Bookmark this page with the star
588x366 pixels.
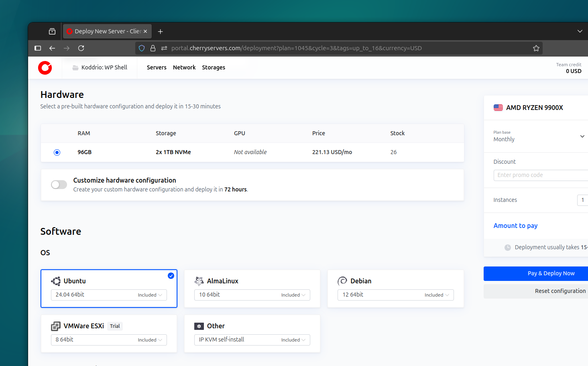[536, 48]
